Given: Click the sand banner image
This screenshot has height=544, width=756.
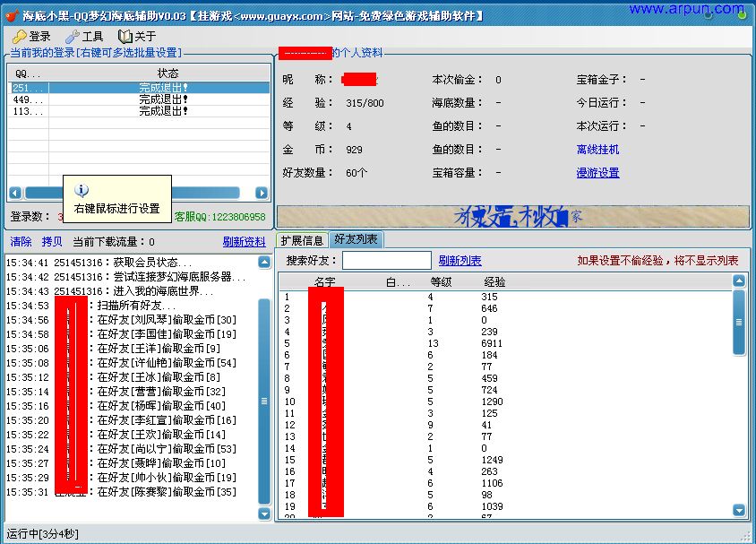Looking at the screenshot, I should click(513, 217).
